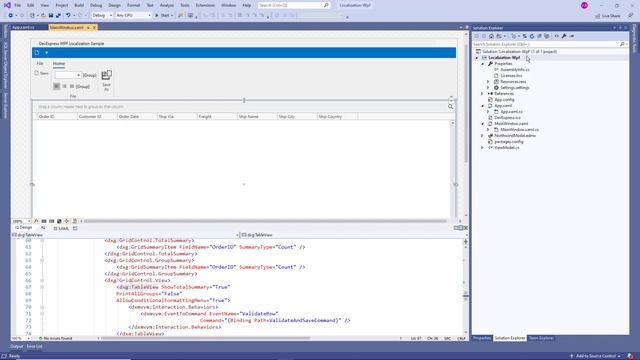Select MainWindow.xaml.cs in Solution Explorer
Image resolution: width=640 pixels, height=360 pixels.
pos(519,129)
